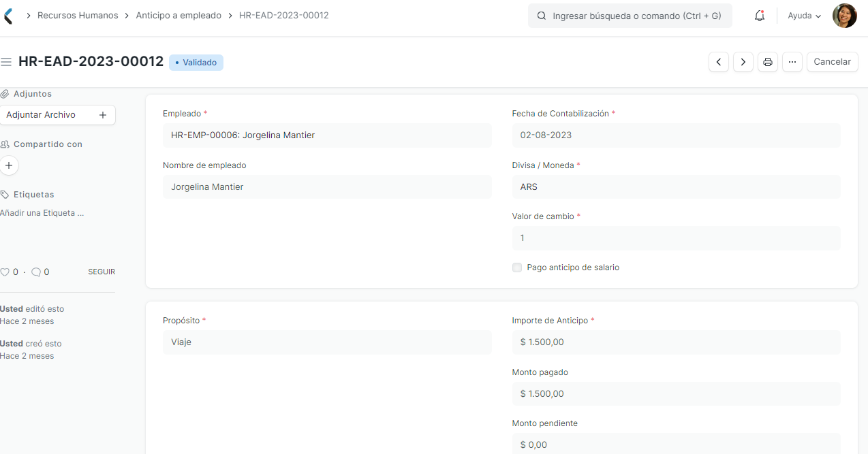
Task: Navigate to Recursos Humanos breadcrumb
Action: tap(78, 15)
